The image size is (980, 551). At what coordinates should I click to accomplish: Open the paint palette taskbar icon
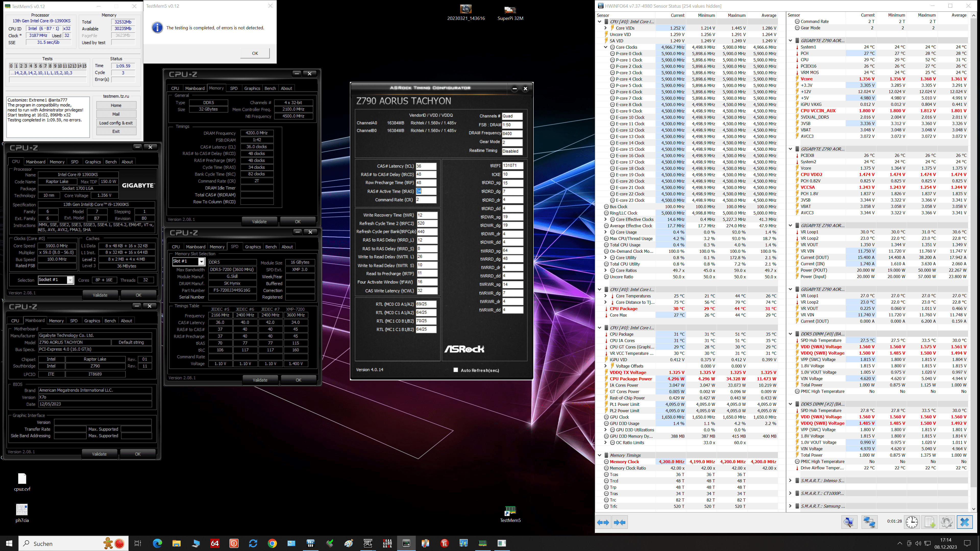[x=348, y=543]
